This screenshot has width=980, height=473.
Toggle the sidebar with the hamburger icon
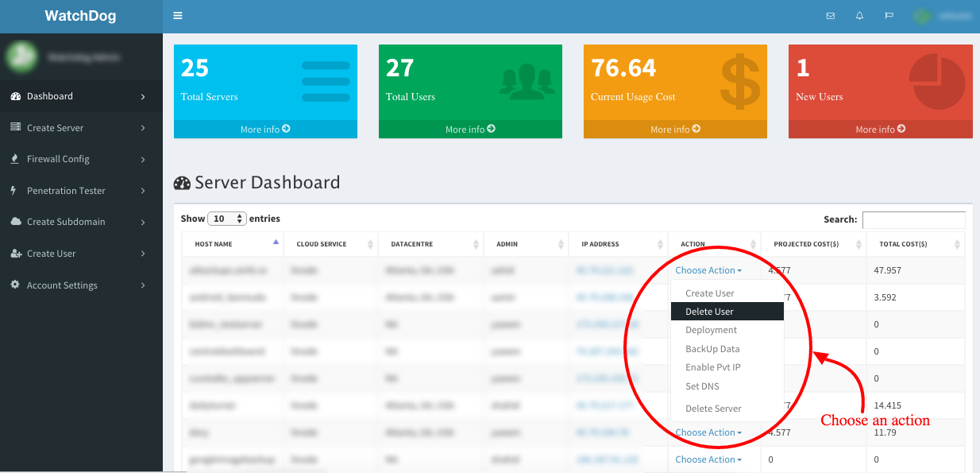click(178, 15)
